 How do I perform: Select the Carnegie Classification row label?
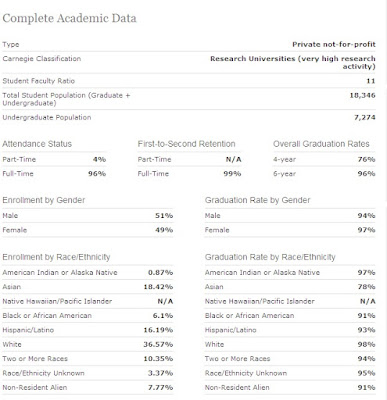42,59
